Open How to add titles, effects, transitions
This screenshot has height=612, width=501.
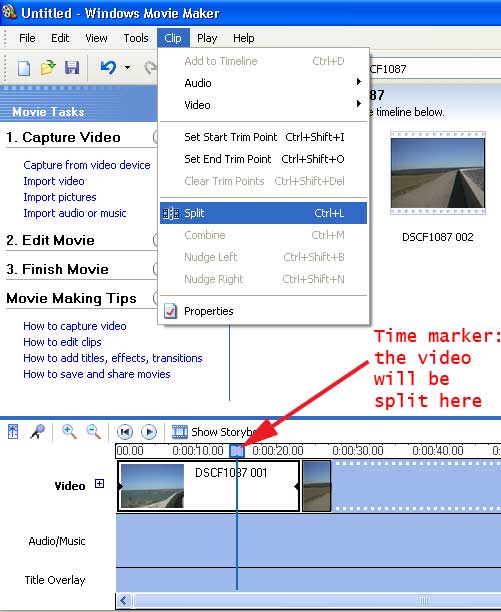[113, 358]
